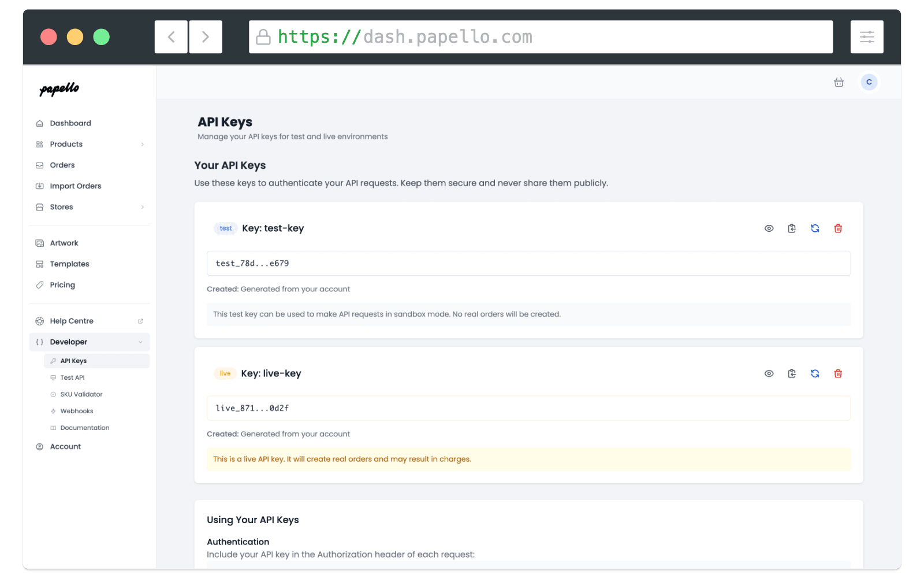Screen dimensions: 924x578
Task: Open the cart icon in the top bar
Action: [x=839, y=82]
